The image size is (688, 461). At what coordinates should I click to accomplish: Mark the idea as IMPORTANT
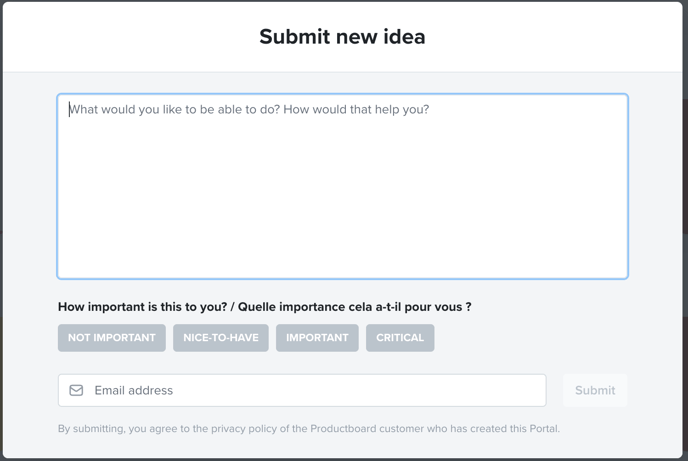pyautogui.click(x=317, y=338)
